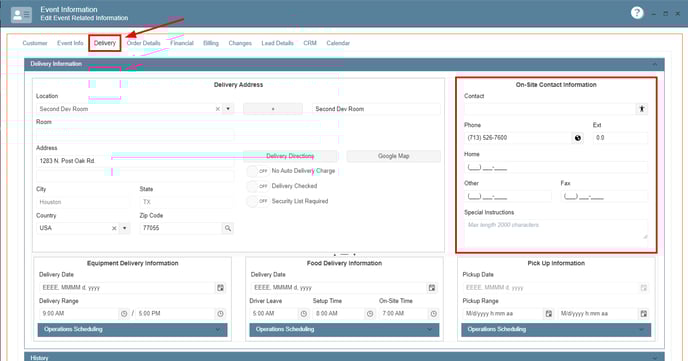Open the Changes tab
Viewport: 688px width, 361px height.
(x=240, y=43)
